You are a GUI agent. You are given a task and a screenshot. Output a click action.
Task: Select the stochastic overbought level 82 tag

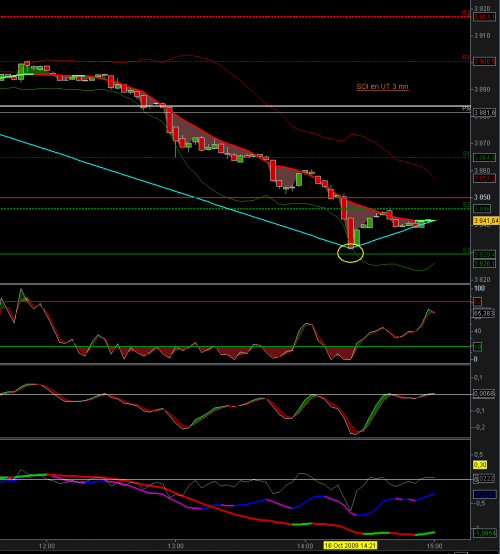tap(478, 302)
